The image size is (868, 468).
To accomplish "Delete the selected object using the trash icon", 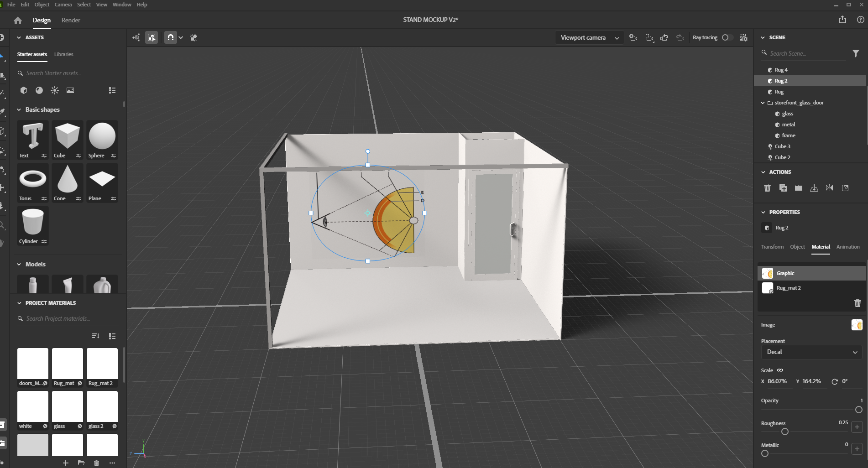I will [767, 187].
